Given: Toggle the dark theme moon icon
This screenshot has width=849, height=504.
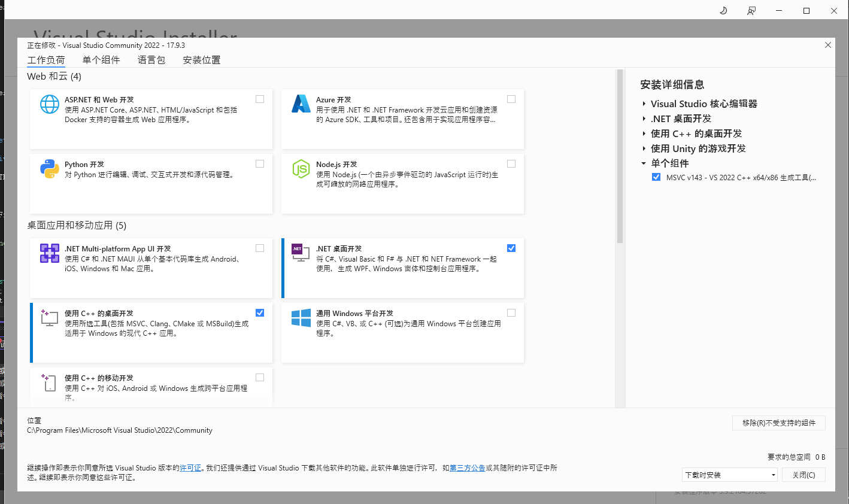Looking at the screenshot, I should [x=723, y=11].
